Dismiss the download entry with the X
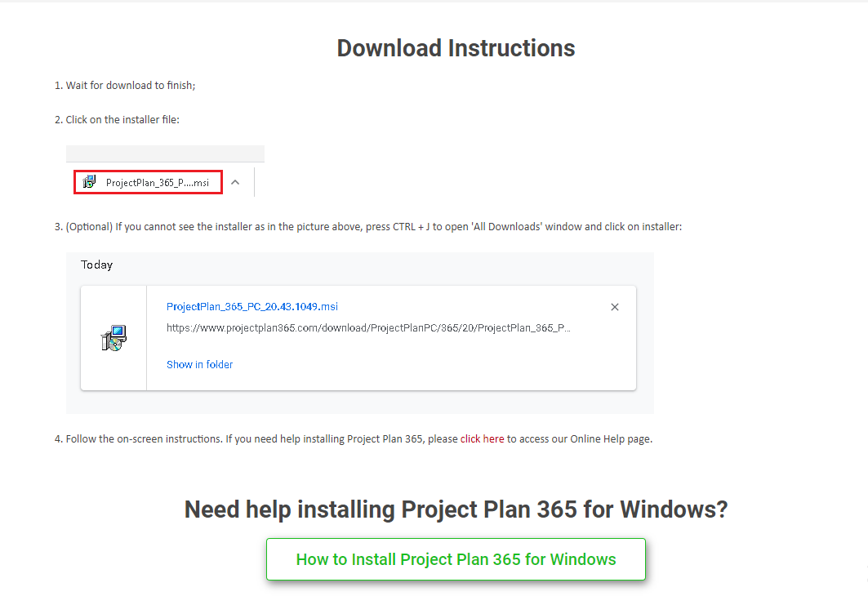Viewport: 868px width, 605px height. (x=615, y=306)
